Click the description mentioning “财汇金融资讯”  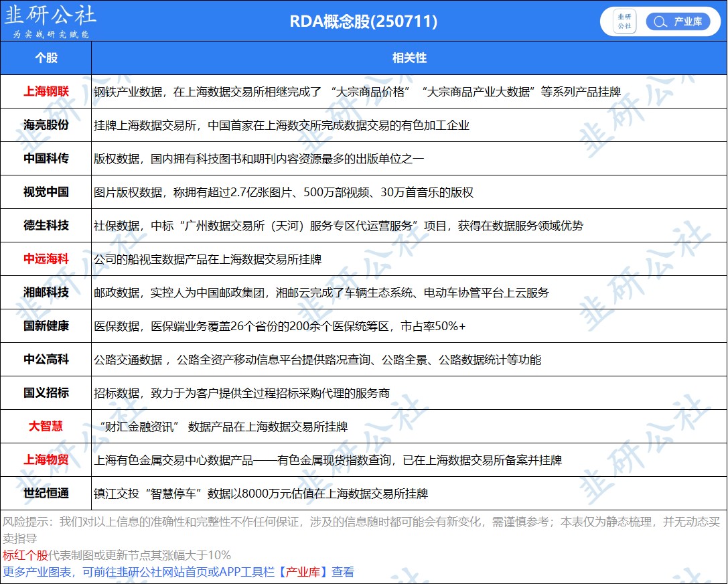point(224,427)
